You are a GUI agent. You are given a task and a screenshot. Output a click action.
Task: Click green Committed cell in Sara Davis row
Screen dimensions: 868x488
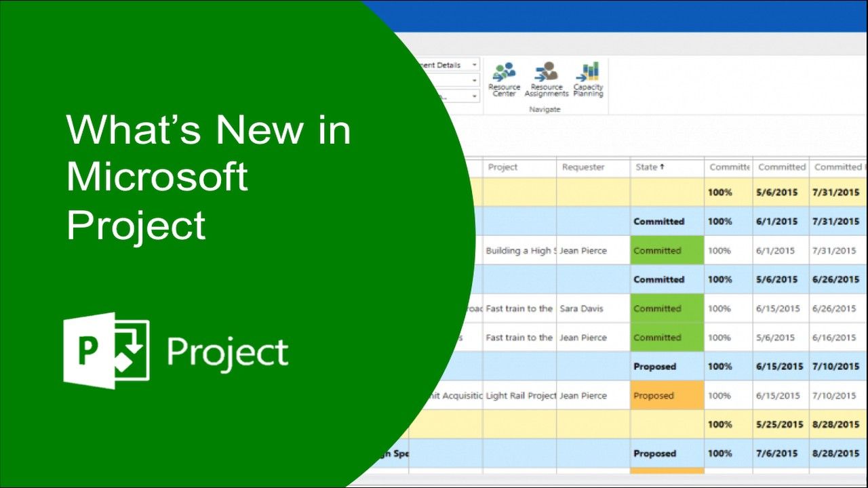click(667, 308)
